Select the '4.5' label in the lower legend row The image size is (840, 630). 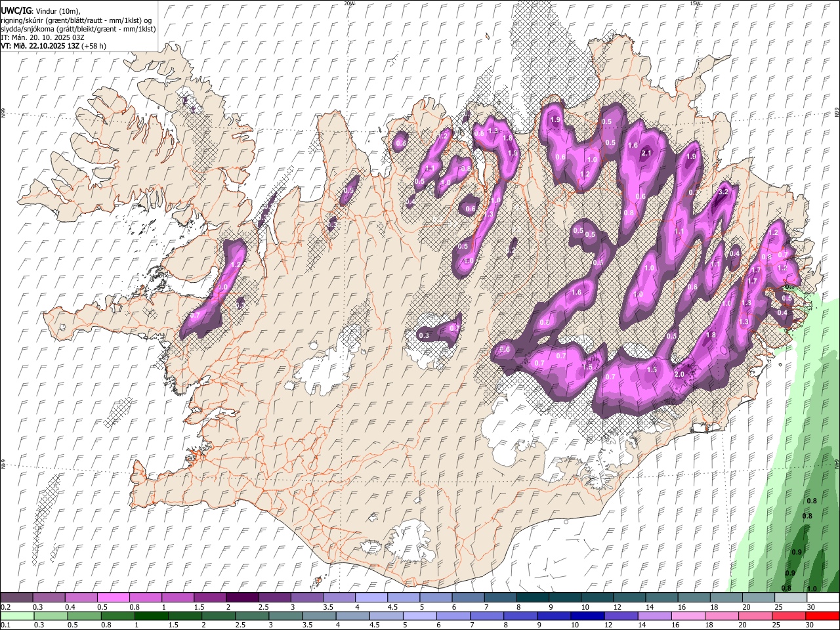375,625
